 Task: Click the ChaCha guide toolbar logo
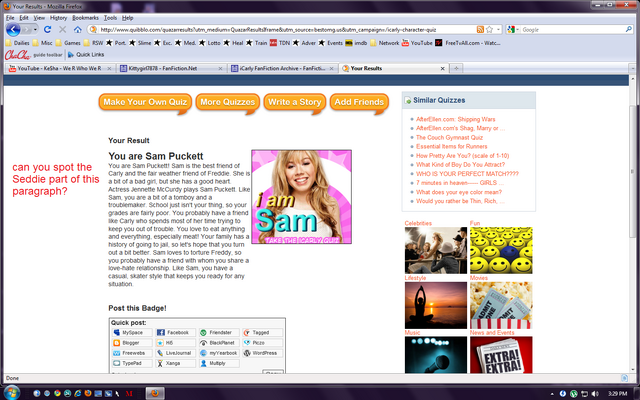click(18, 55)
